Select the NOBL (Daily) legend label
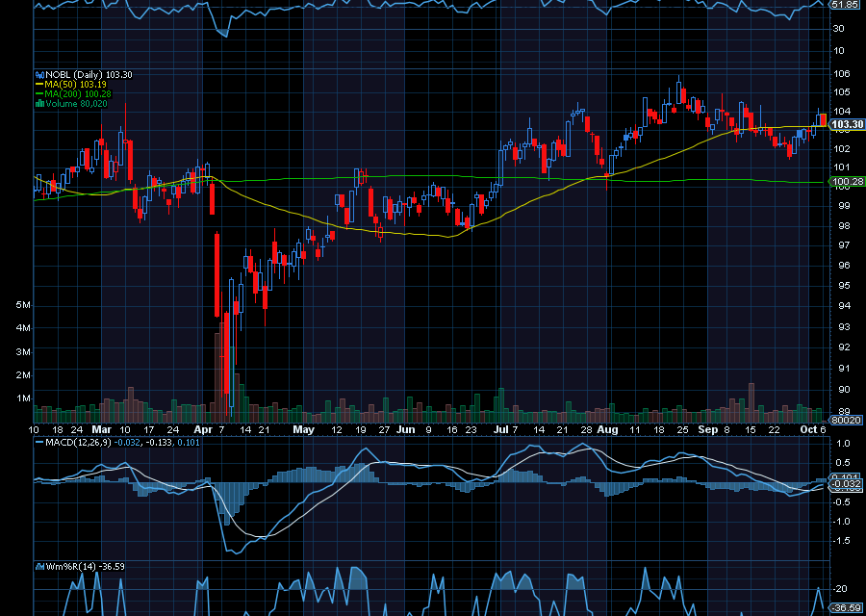 click(x=74, y=74)
